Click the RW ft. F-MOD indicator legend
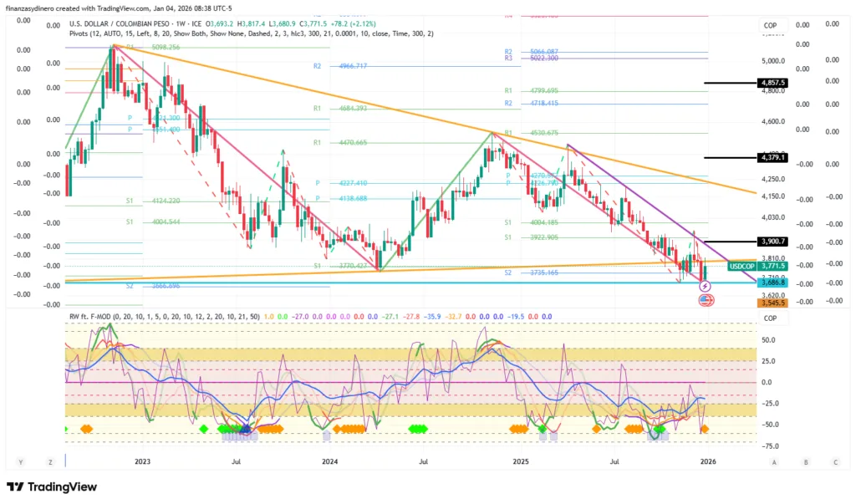The width and height of the screenshot is (856, 504). tap(97, 318)
